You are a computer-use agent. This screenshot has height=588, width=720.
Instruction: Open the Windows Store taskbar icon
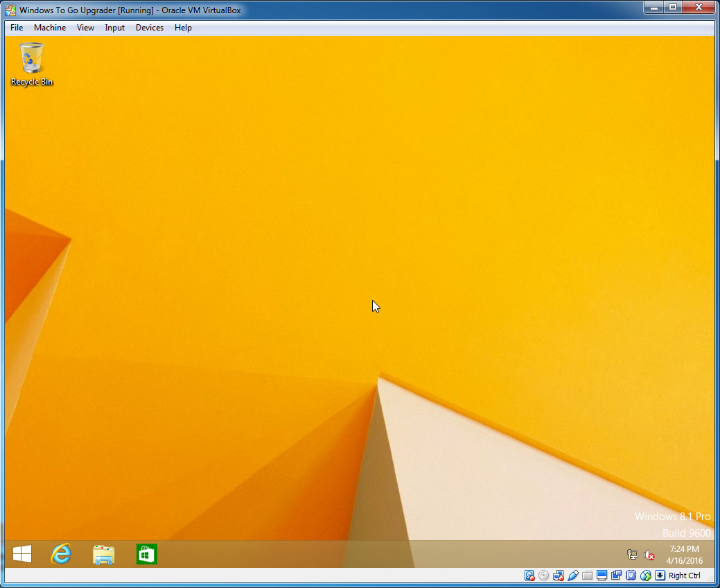(147, 554)
